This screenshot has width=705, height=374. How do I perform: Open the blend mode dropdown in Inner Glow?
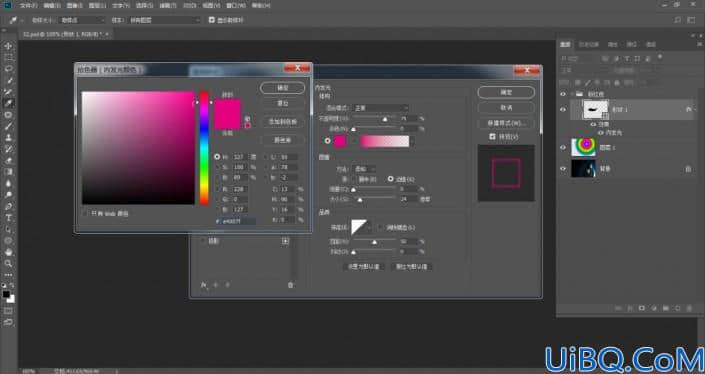pyautogui.click(x=380, y=108)
